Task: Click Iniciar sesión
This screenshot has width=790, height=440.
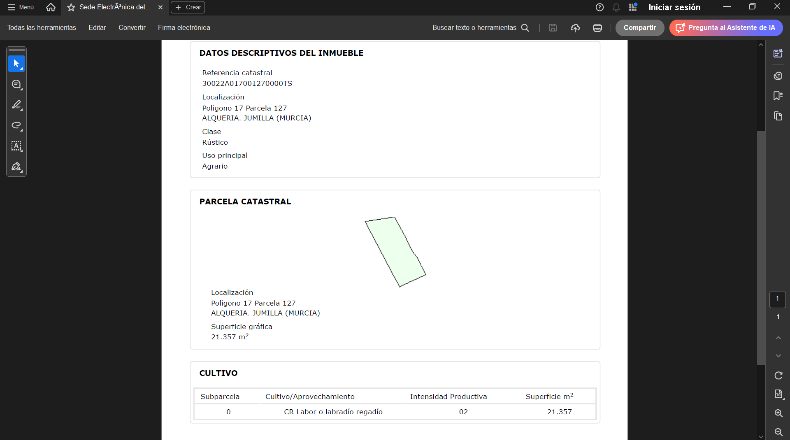Action: (x=674, y=7)
